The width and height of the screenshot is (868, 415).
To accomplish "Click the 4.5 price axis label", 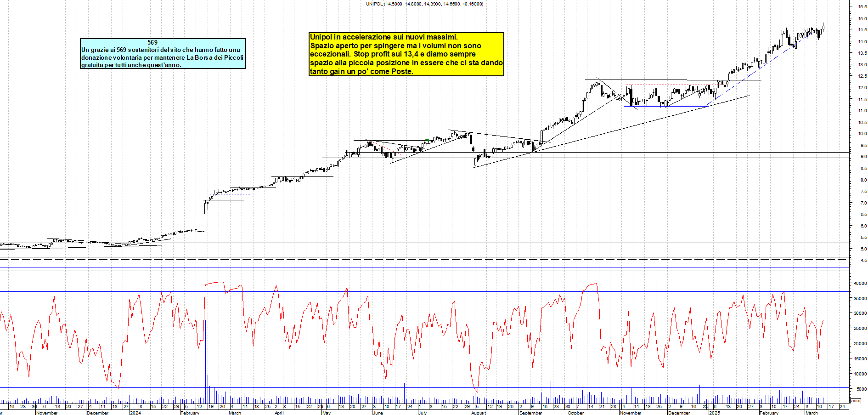I will click(863, 261).
